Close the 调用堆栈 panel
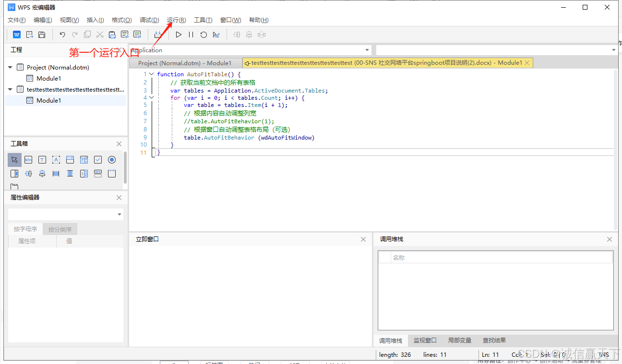This screenshot has height=364, width=622. [610, 239]
